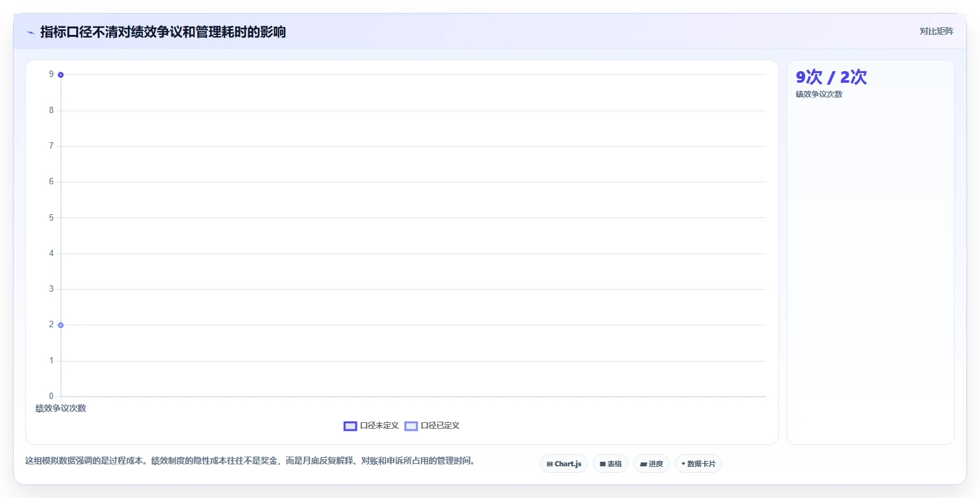Toggle the 口径未定义 legend entry
Screen dimensions: 980x498
(371, 426)
